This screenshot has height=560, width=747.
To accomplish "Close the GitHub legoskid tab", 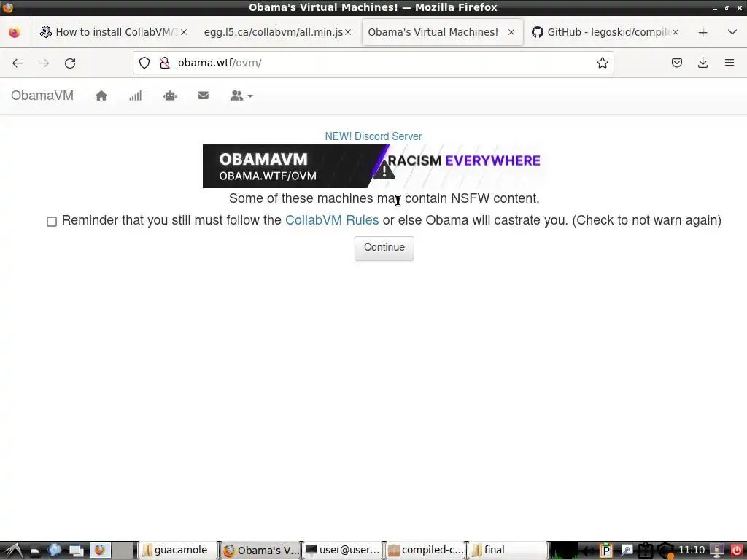I will [x=676, y=32].
